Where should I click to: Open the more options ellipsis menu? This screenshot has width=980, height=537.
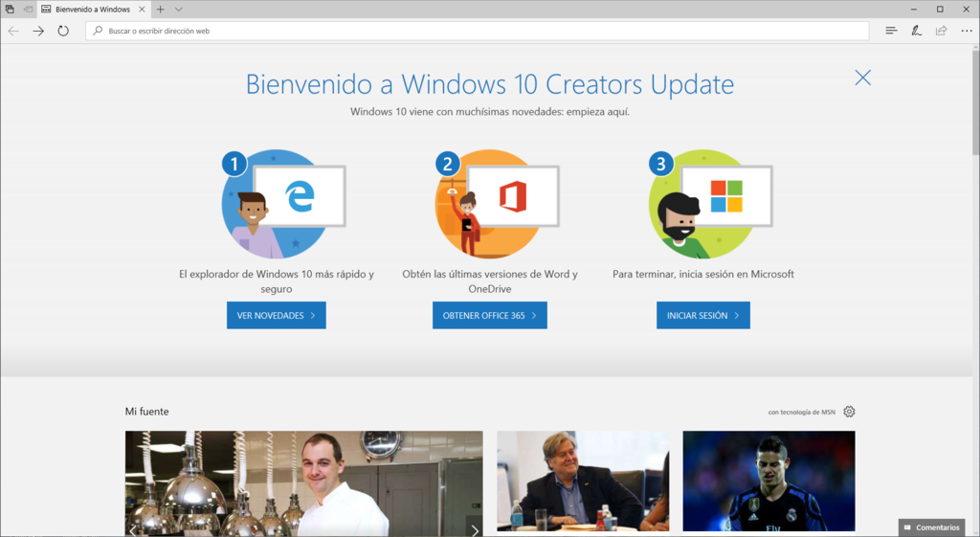point(966,31)
